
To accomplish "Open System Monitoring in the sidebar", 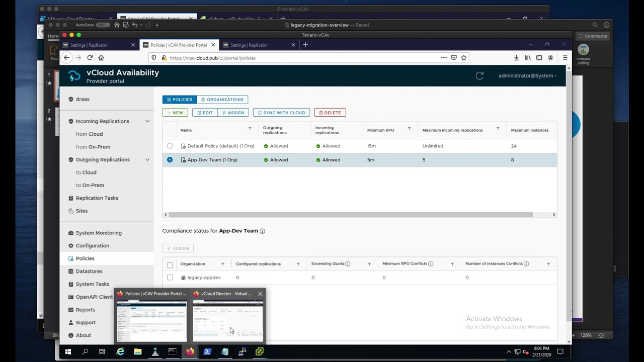I will coord(99,233).
